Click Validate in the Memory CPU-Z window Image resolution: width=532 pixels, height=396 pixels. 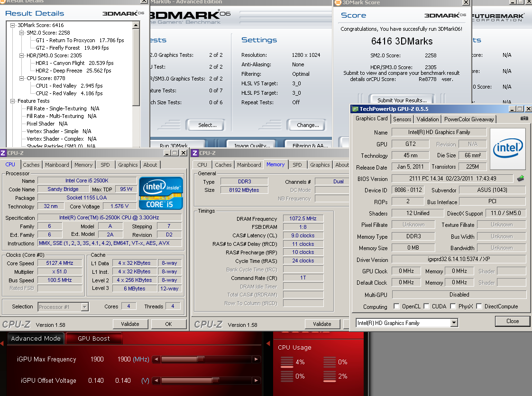click(x=322, y=324)
